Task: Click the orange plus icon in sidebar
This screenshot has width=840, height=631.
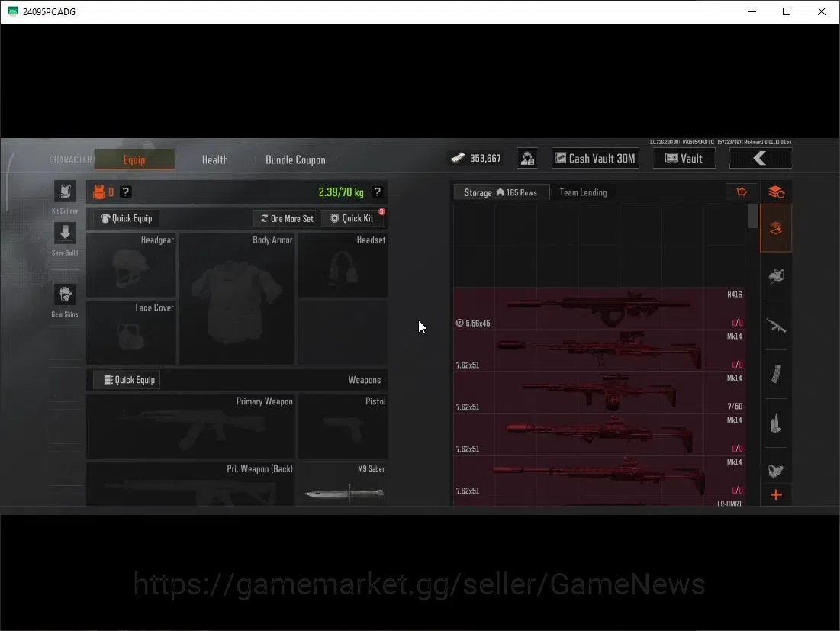Action: [x=776, y=494]
